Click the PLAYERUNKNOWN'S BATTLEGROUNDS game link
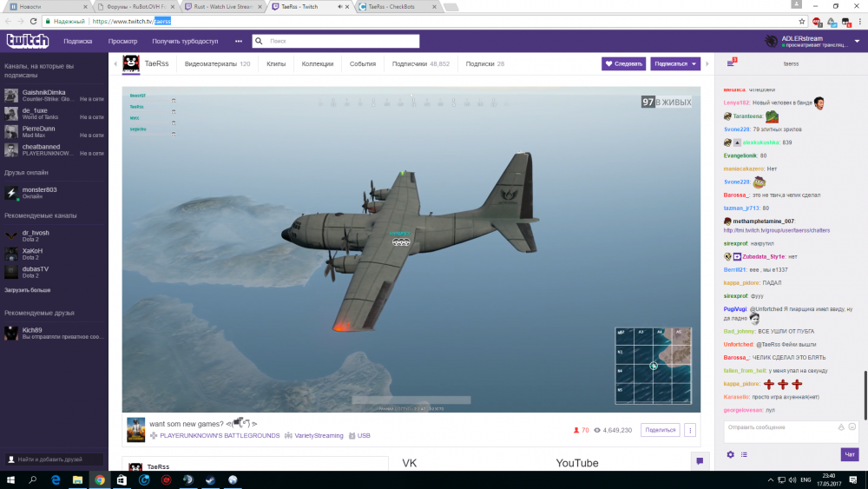The width and height of the screenshot is (868, 489). tap(220, 435)
